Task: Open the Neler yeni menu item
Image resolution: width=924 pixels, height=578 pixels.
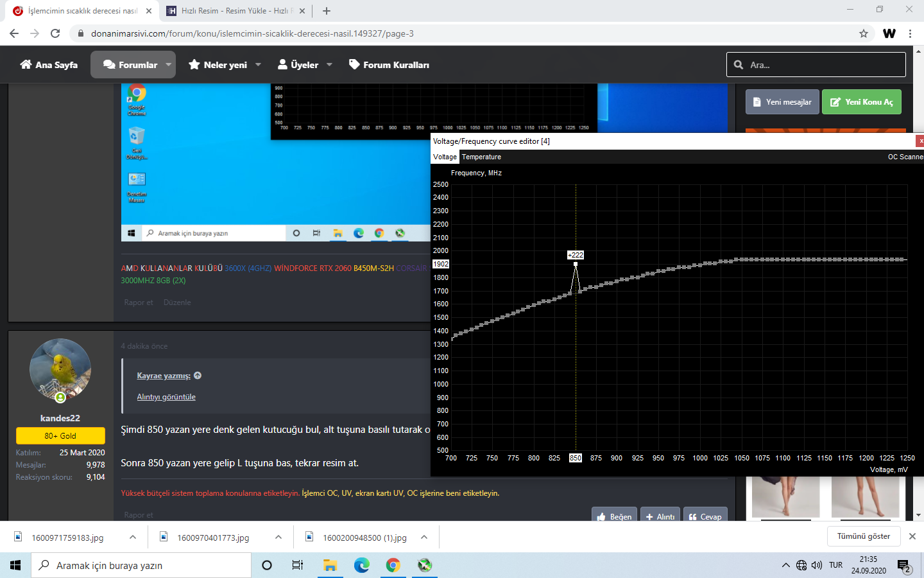Action: (x=218, y=65)
